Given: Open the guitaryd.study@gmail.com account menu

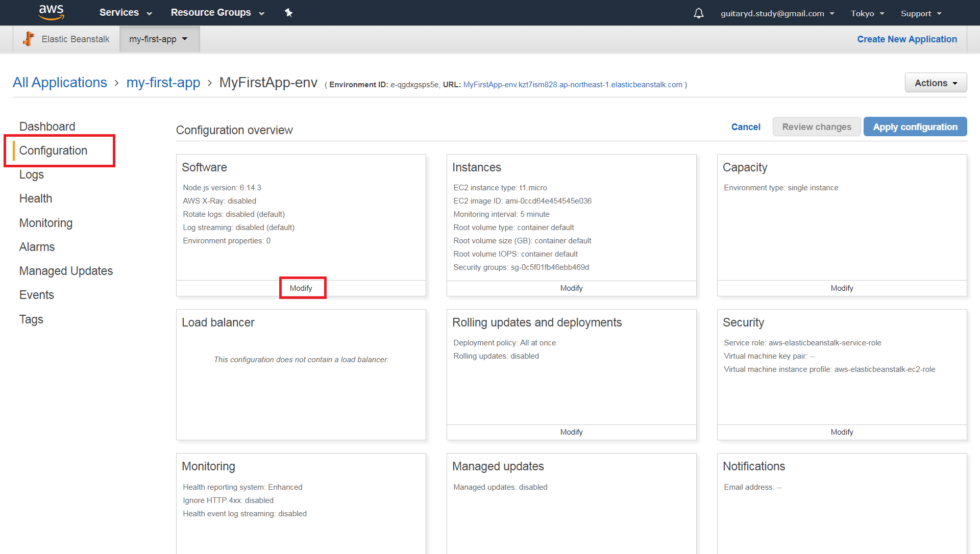Looking at the screenshot, I should (x=777, y=13).
